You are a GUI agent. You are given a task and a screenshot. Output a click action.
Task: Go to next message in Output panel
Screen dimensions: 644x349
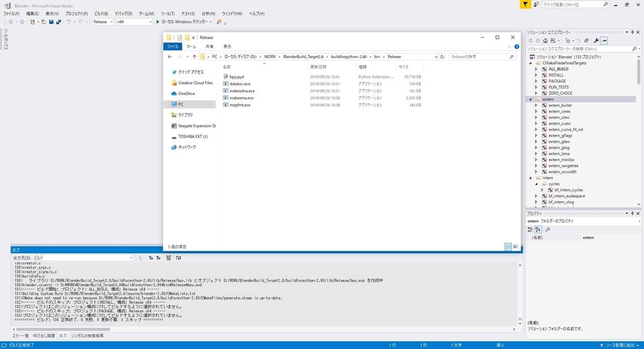point(158,258)
